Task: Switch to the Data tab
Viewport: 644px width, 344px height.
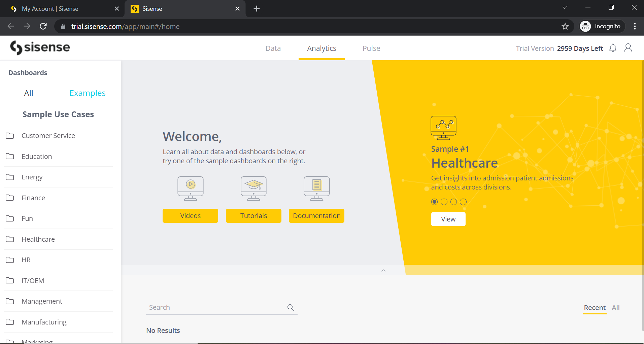Action: click(273, 48)
